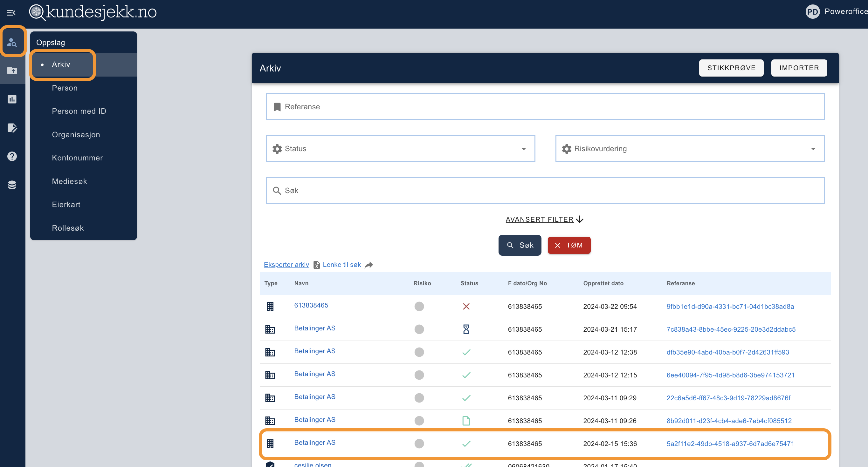Open the PD user avatar
Viewport: 868px width, 467px height.
pos(812,12)
